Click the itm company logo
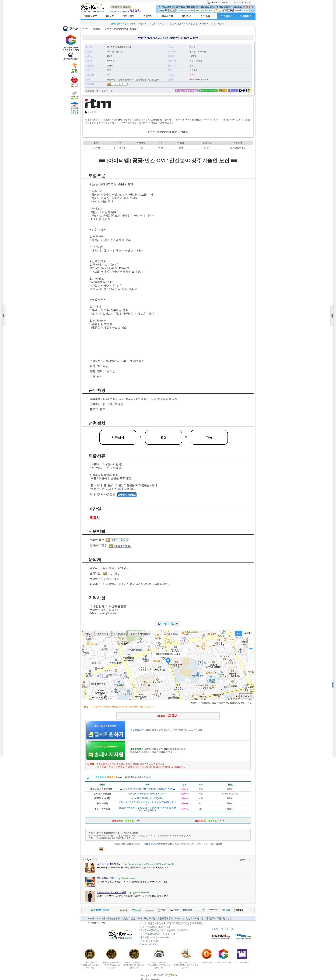 click(98, 103)
